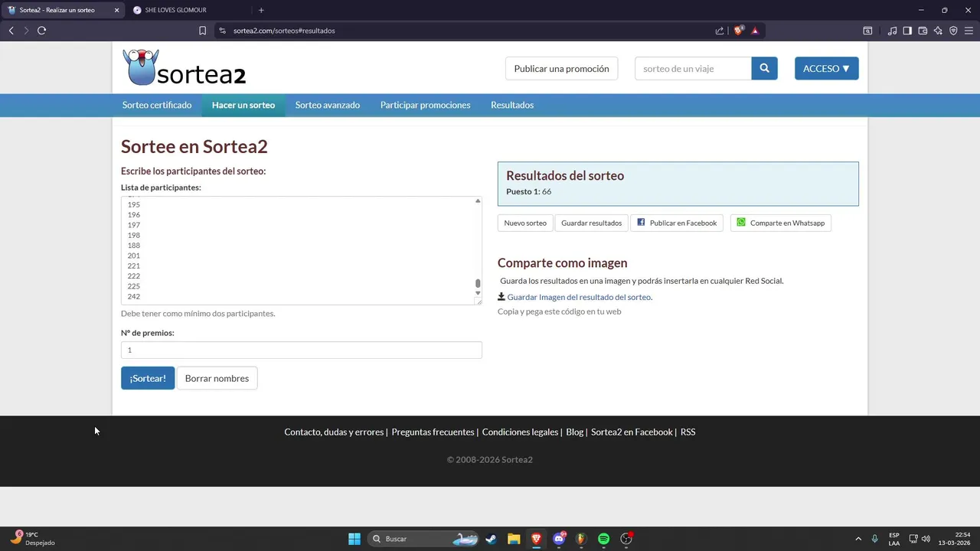Viewport: 980px width, 551px height.
Task: Reload the page with refresh icon
Action: click(x=41, y=31)
